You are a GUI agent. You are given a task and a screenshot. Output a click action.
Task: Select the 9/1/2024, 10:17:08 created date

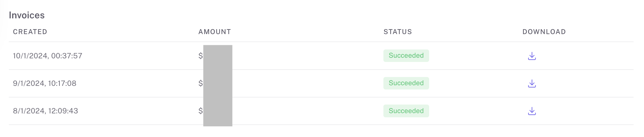tap(44, 83)
